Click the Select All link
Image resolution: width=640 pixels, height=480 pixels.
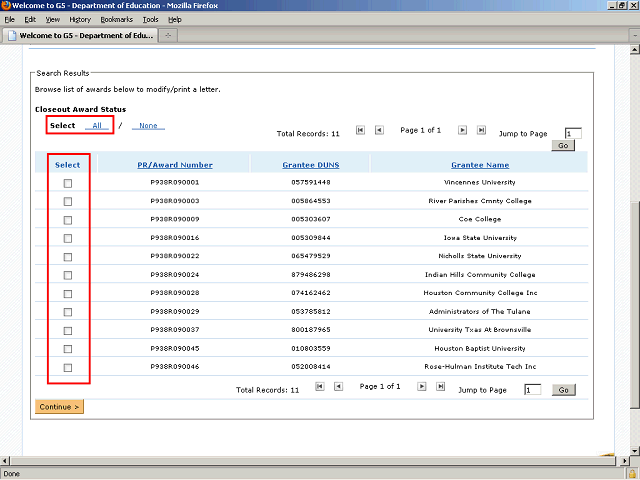coord(97,126)
